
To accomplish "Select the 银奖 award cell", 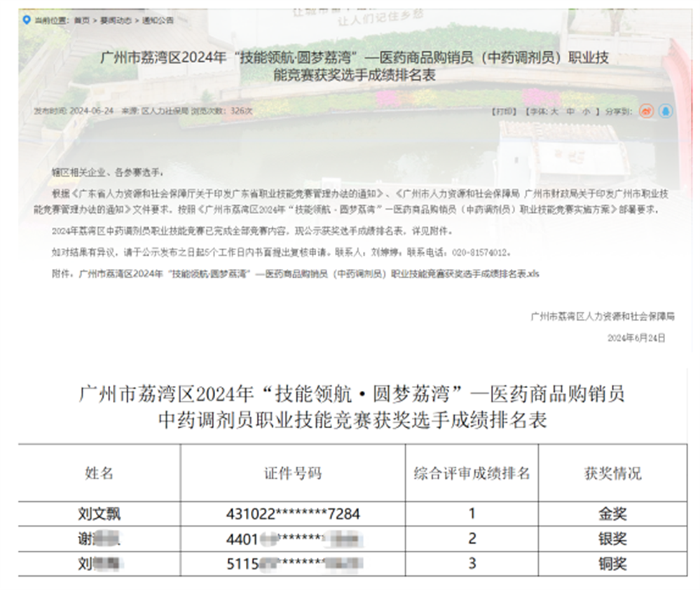I will click(x=613, y=539).
